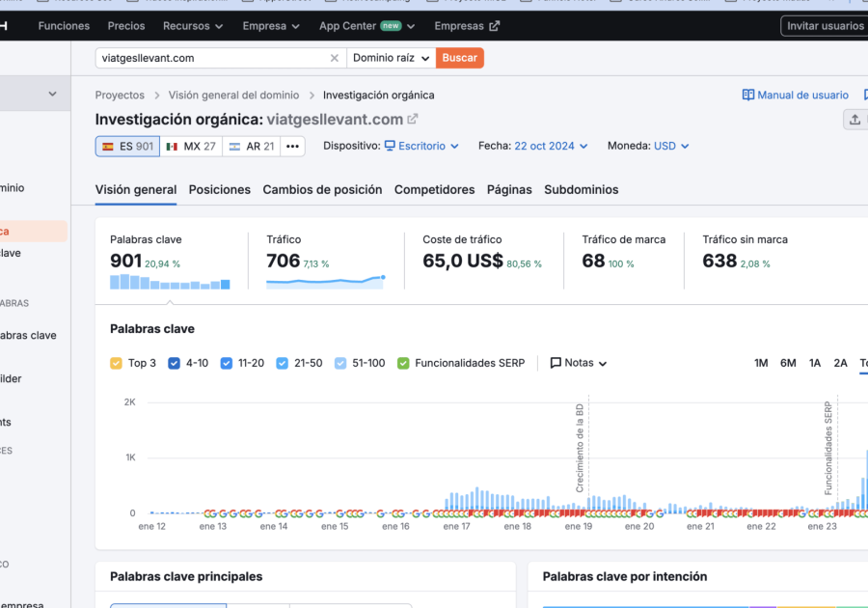The image size is (868, 608).
Task: Select the Argentina flag AR 21 database
Action: click(252, 146)
